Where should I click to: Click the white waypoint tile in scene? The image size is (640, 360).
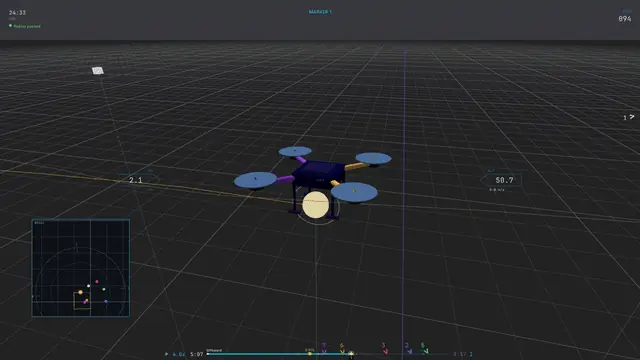pyautogui.click(x=98, y=71)
